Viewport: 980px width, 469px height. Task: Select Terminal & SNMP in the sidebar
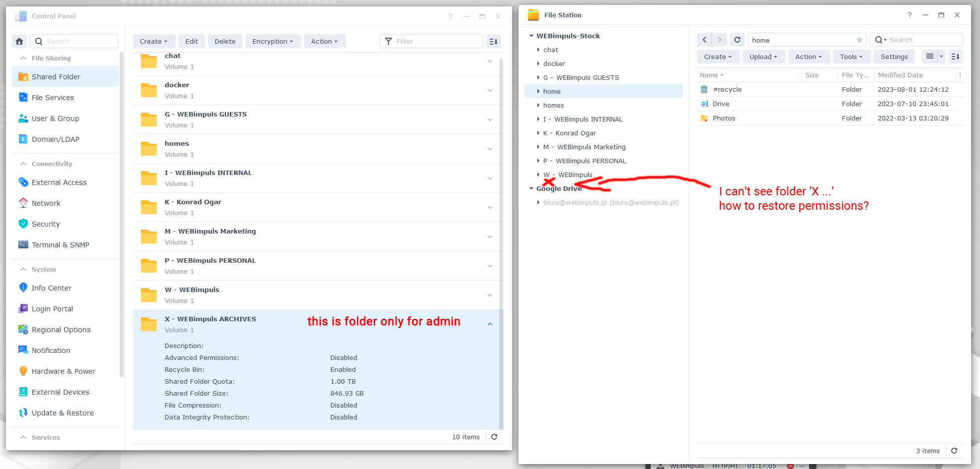pyautogui.click(x=61, y=244)
